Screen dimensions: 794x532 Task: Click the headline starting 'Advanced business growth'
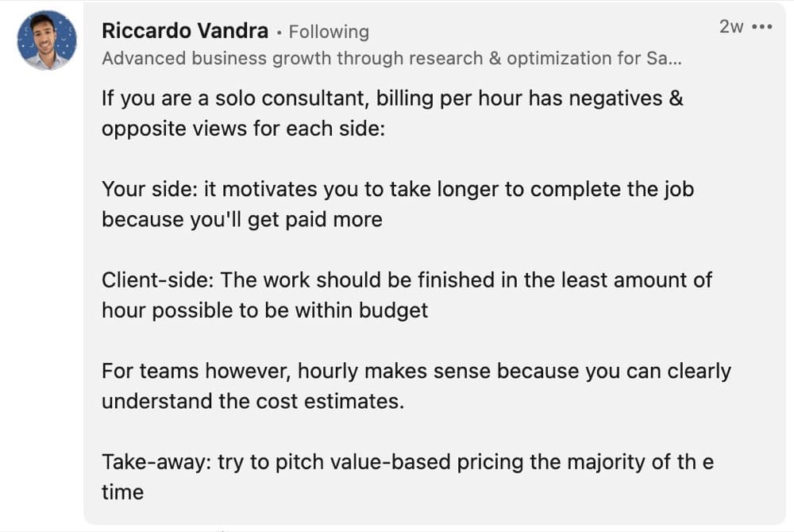point(392,58)
